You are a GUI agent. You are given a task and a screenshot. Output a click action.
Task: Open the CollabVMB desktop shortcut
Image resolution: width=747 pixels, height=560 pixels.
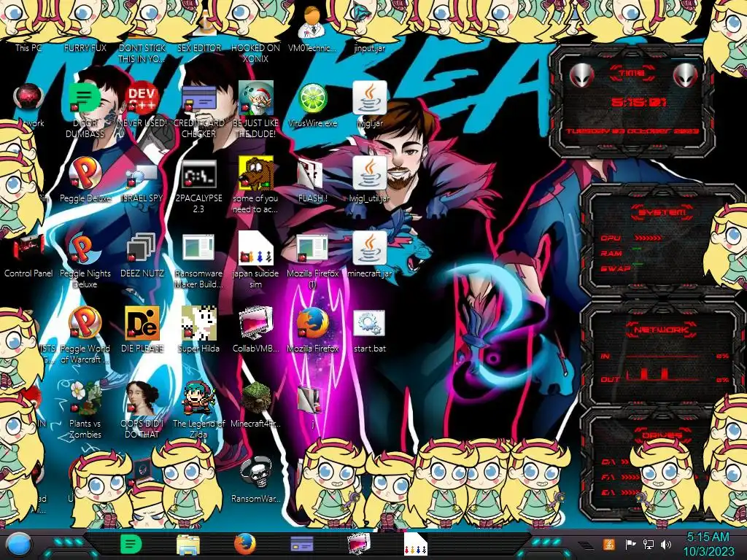(256, 330)
